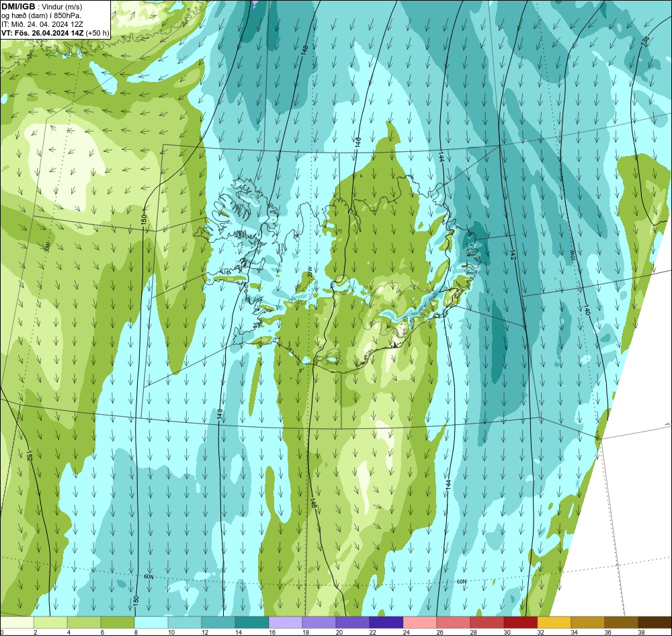This screenshot has height=636, width=672.
Task: Choose the 10–12 m/s turquoise legend swatch
Action: click(185, 623)
